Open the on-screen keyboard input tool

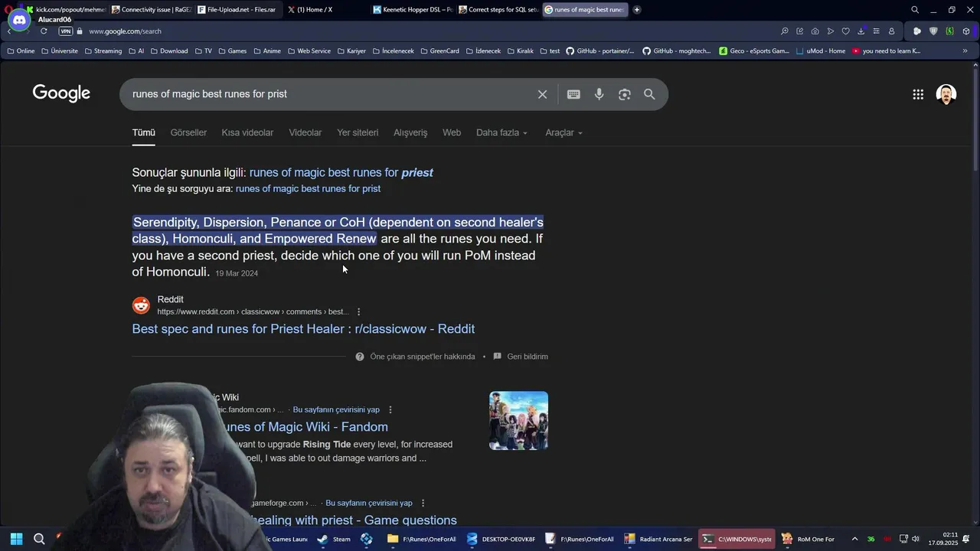[573, 94]
